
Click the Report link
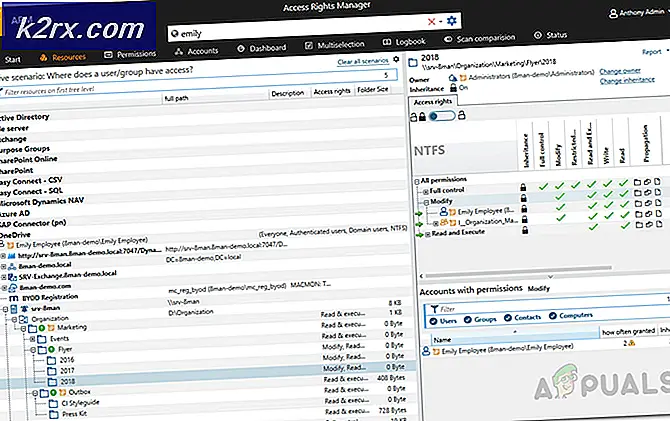[652, 52]
